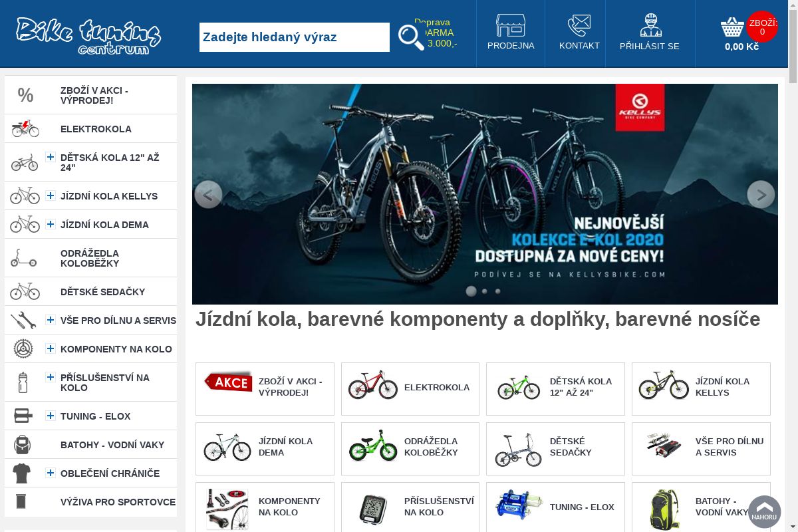This screenshot has width=798, height=532.
Task: Open the Komponenty na kolo tile
Action: point(265,507)
